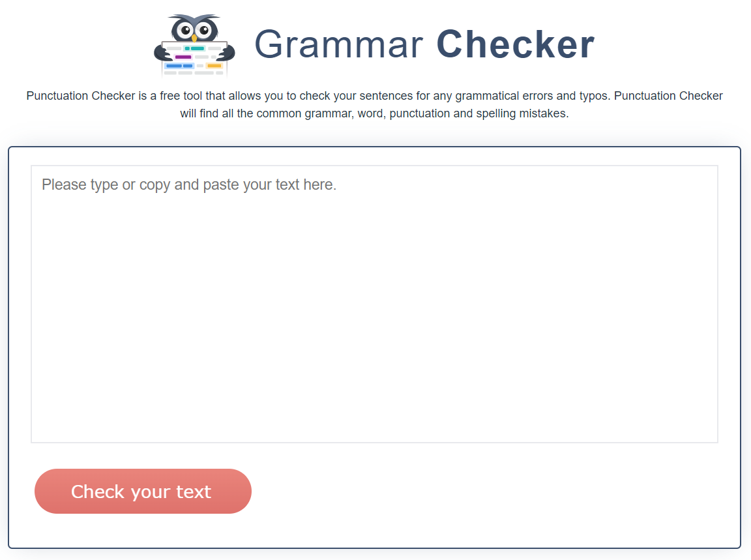Screen dimensions: 751x560
Task: Click the owl's yellow beak
Action: tap(194, 38)
